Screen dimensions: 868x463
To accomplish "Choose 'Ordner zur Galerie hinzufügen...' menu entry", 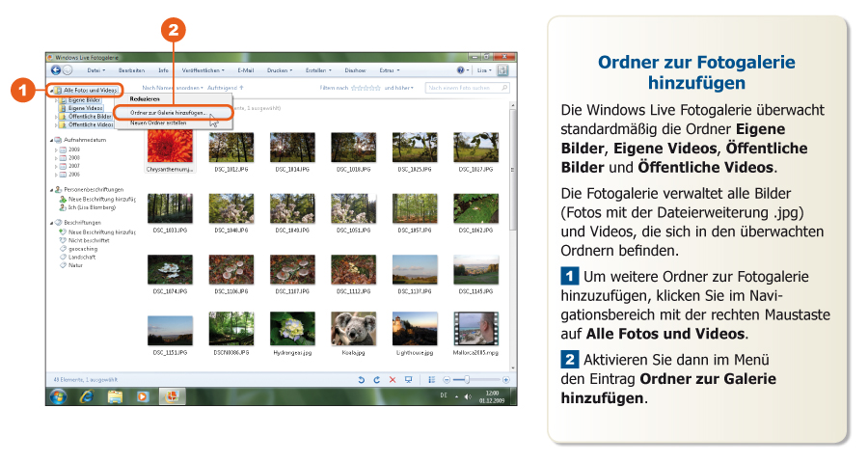I will (167, 113).
